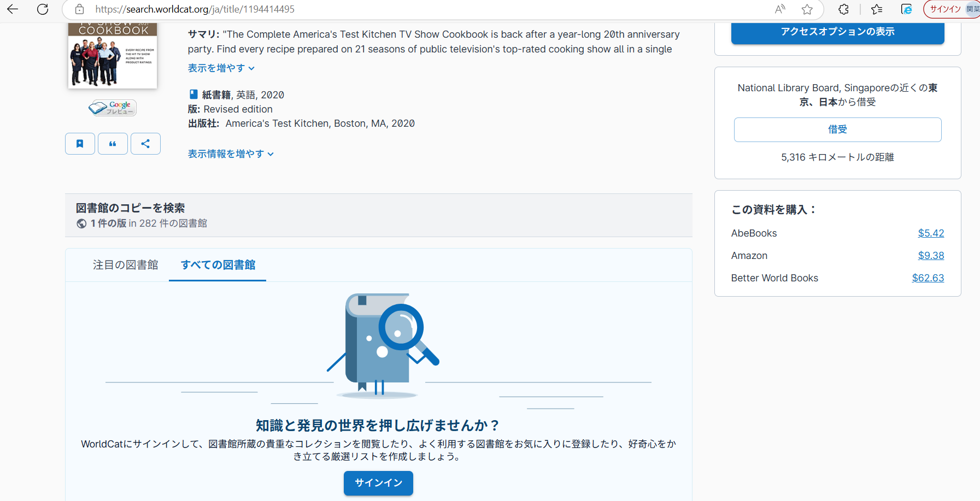
Task: Open Better World Books $62.63 link
Action: pos(928,278)
